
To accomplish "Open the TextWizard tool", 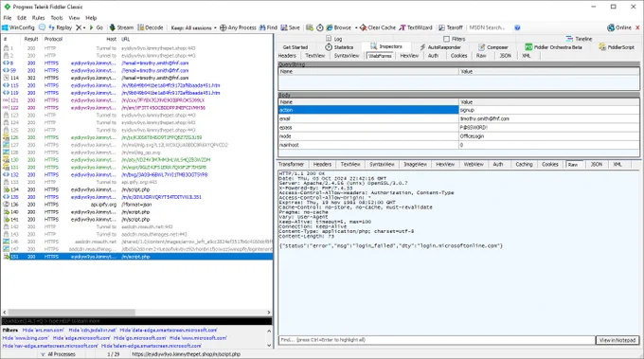I will click(x=416, y=27).
